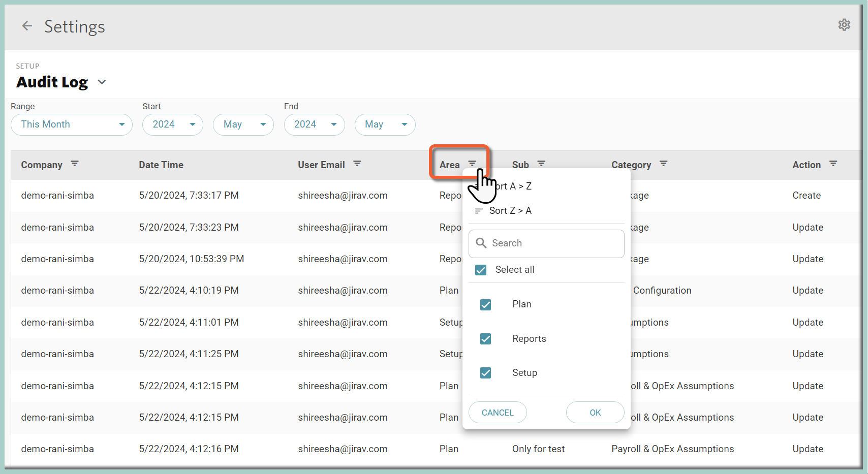Expand the Audit Log section dropdown
Viewport: 868px width, 474px height.
pos(102,82)
